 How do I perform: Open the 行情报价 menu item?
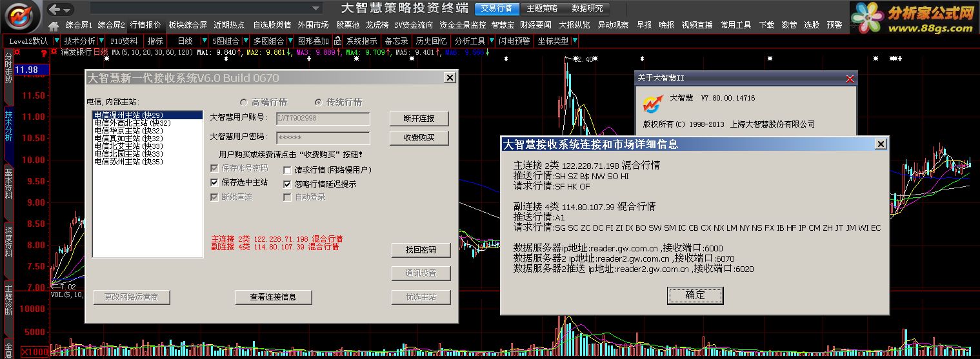(145, 25)
